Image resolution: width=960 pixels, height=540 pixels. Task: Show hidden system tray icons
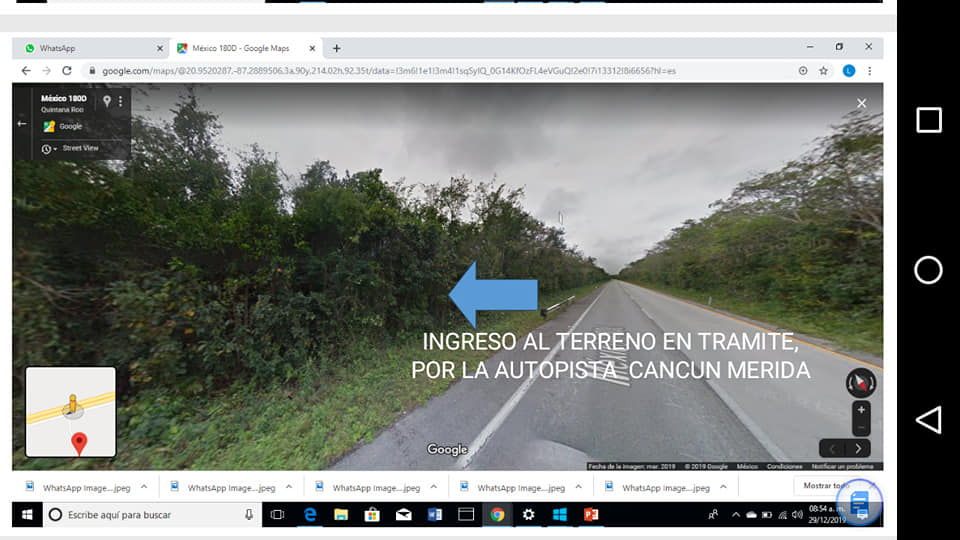tap(736, 514)
